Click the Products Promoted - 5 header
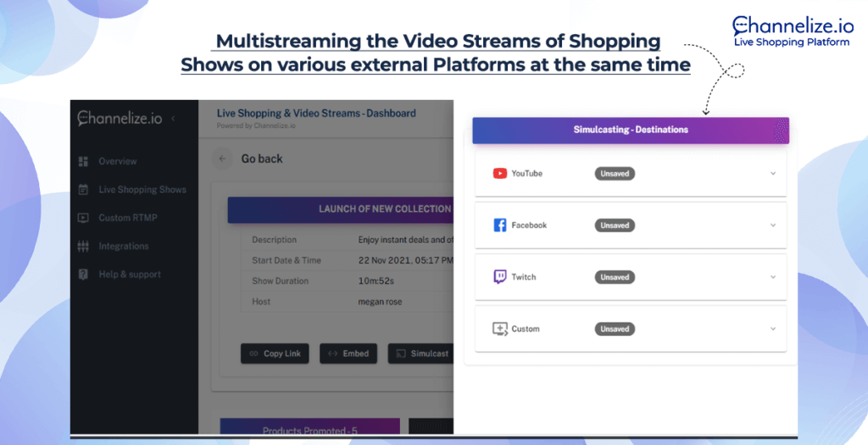The height and width of the screenshot is (445, 868). click(310, 426)
